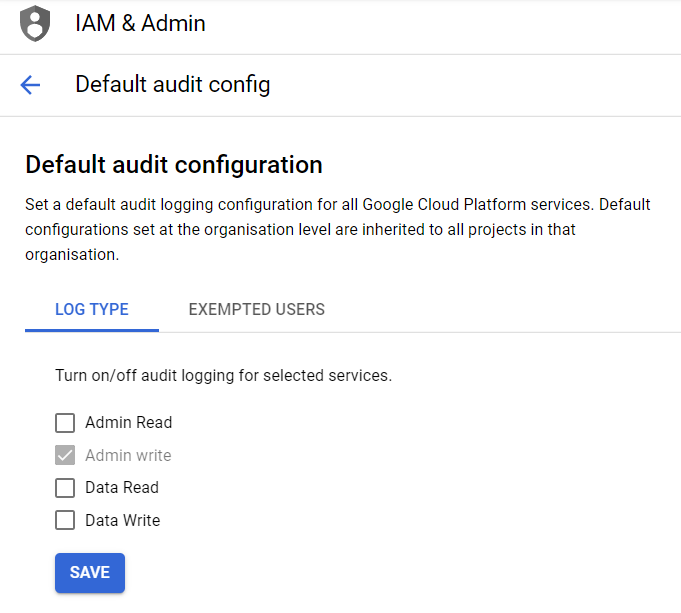
Task: Switch to the Exempted Users tab
Action: click(256, 309)
